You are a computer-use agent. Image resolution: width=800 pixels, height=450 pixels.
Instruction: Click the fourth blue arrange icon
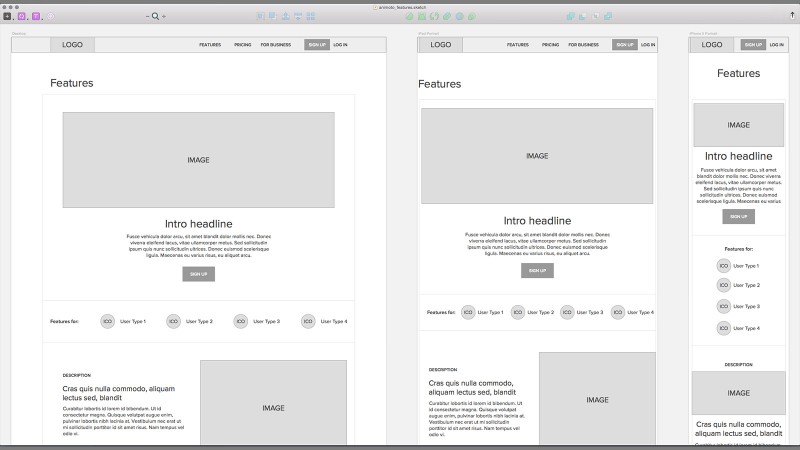(x=298, y=16)
